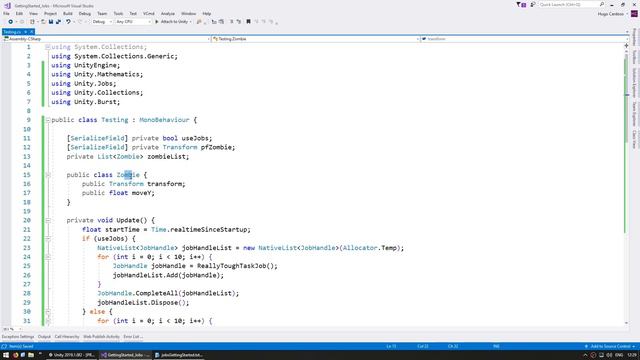This screenshot has width=640, height=360.
Task: Undo the last edit with Undo icon
Action: click(68, 22)
